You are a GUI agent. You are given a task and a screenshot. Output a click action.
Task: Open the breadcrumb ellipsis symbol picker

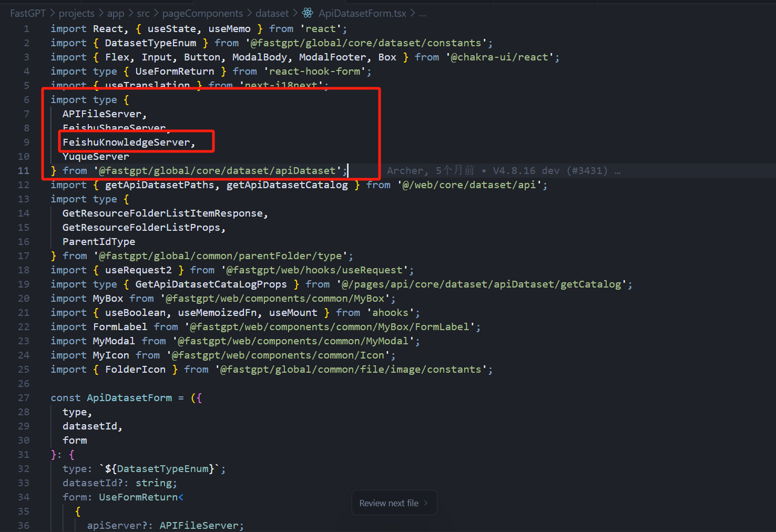pyautogui.click(x=423, y=13)
